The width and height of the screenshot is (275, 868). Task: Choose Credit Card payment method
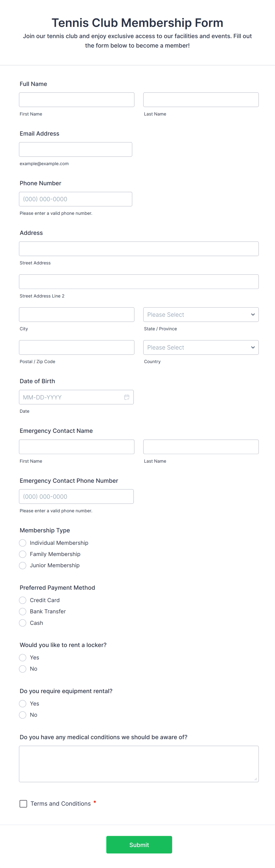coord(22,600)
